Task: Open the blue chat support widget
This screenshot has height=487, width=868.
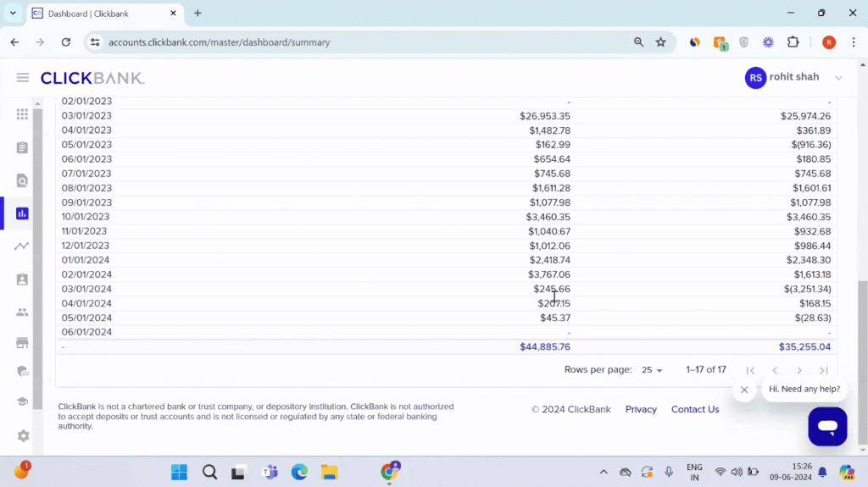Action: [x=827, y=426]
